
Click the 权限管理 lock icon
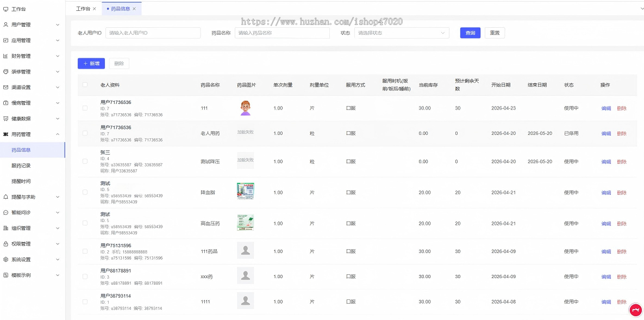6,244
